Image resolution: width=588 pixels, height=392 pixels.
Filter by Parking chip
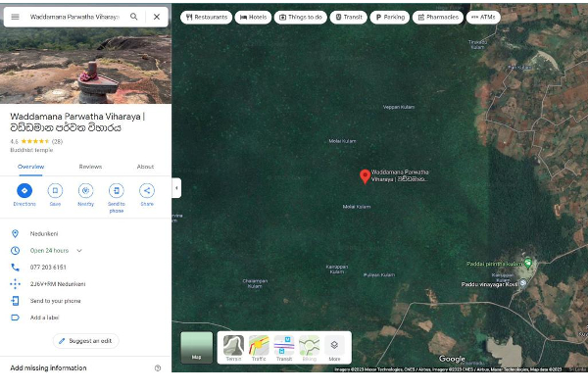click(x=390, y=18)
